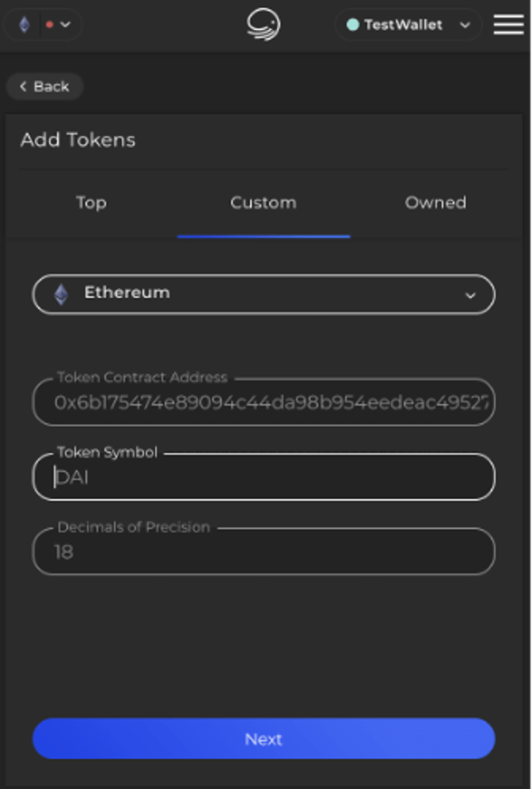Click the Decimals of Precision field

264,551
